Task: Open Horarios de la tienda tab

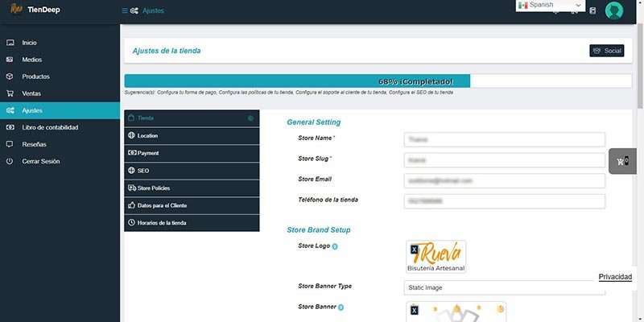Action: click(x=192, y=222)
